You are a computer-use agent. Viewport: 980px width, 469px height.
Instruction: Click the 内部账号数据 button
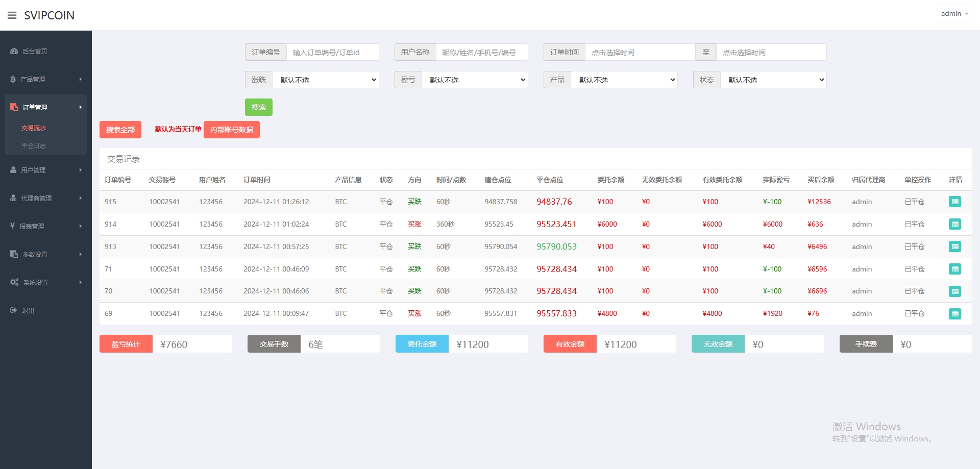[232, 130]
